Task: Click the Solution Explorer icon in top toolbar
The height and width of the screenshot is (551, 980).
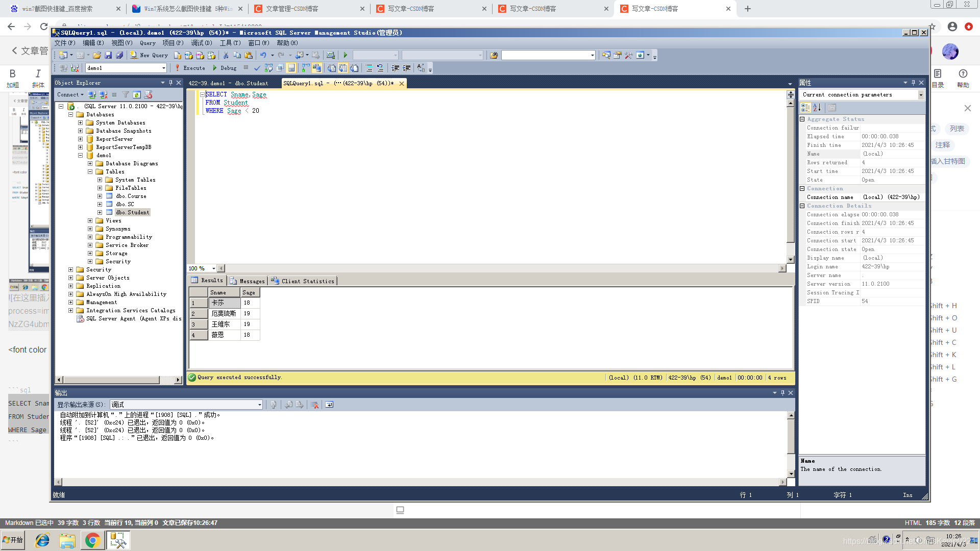Action: point(606,55)
